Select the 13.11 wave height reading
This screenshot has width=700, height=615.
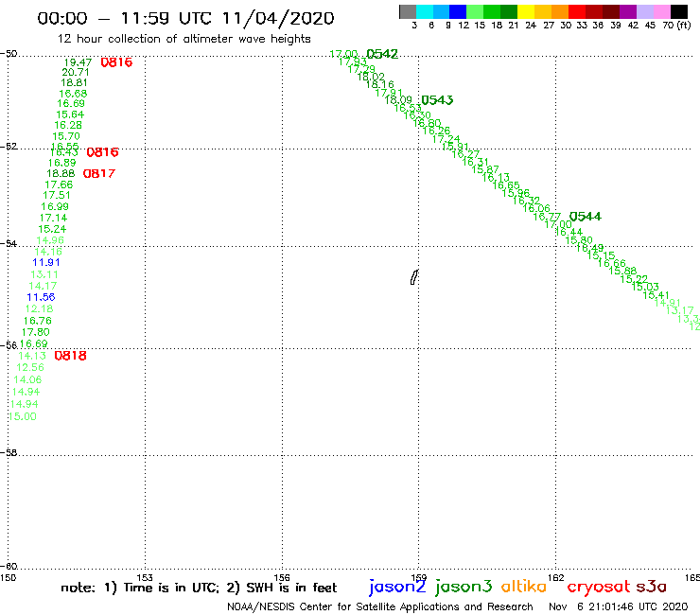tap(44, 274)
